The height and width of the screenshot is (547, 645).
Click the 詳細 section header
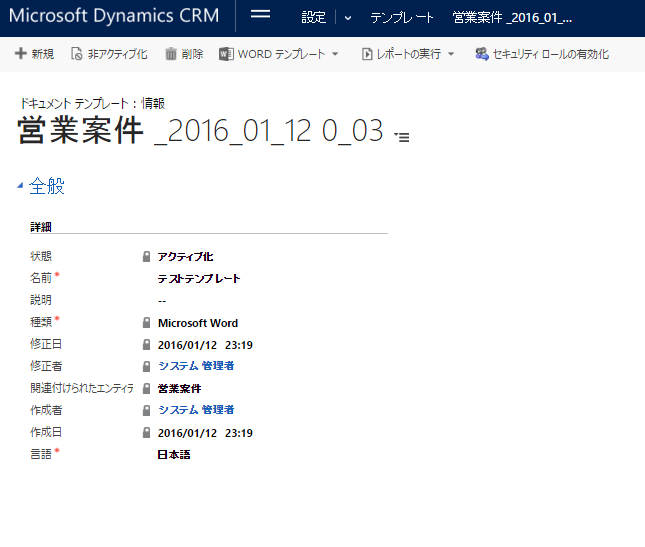point(41,227)
